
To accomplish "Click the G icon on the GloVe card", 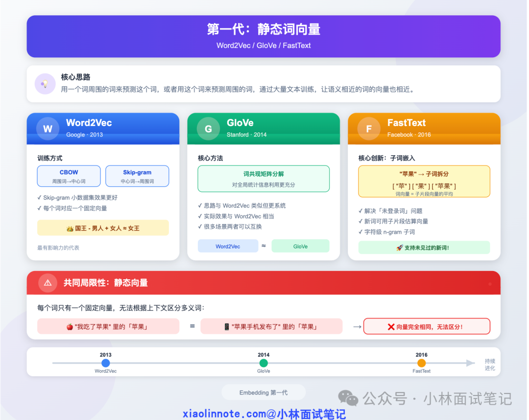I will pos(208,128).
